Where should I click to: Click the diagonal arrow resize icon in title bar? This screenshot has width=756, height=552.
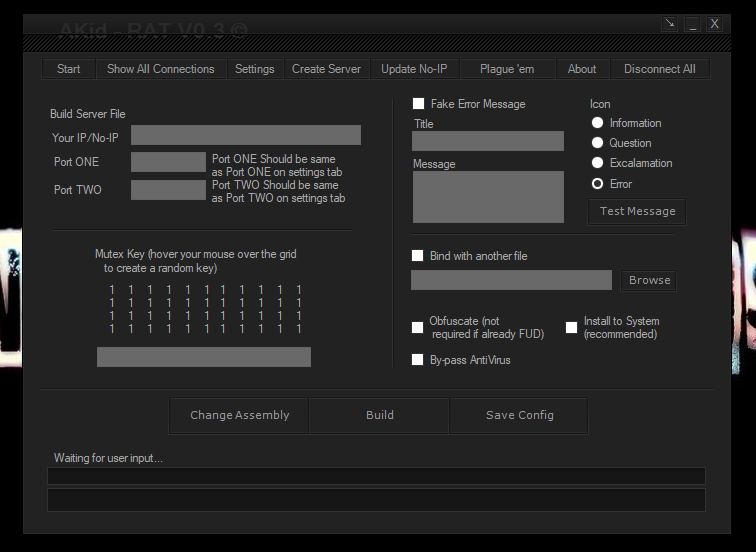669,23
